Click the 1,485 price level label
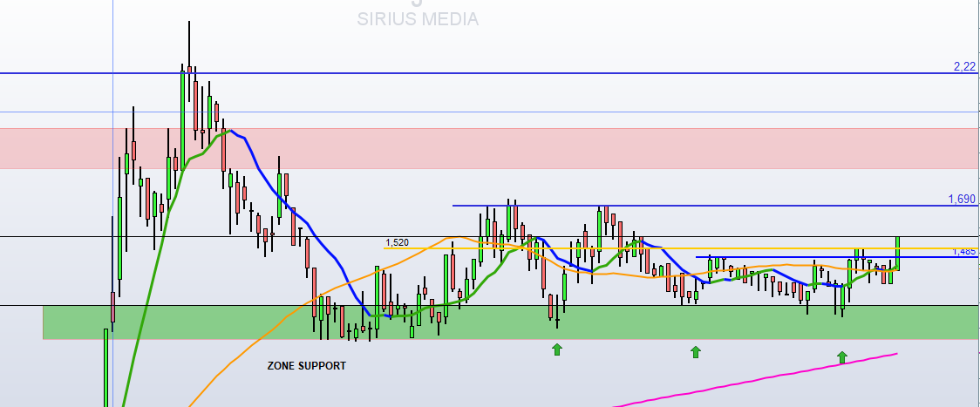 coord(964,251)
